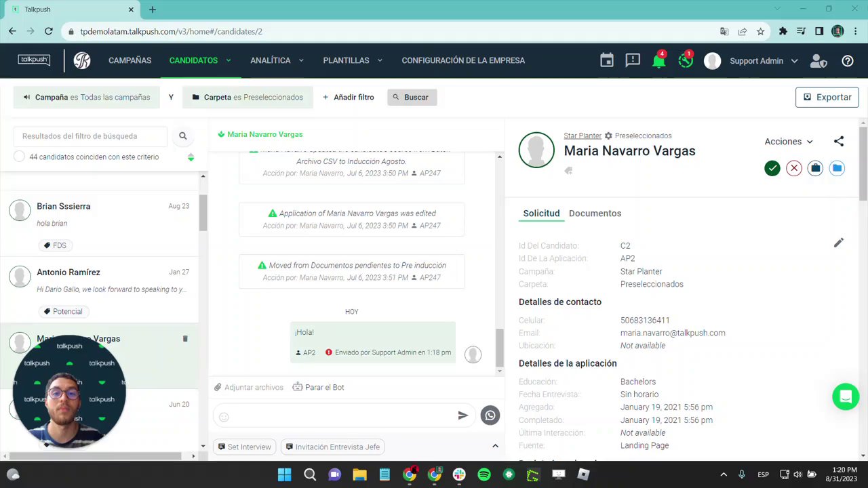Image resolution: width=868 pixels, height=488 pixels.
Task: Reject candidate with red X icon
Action: click(794, 168)
